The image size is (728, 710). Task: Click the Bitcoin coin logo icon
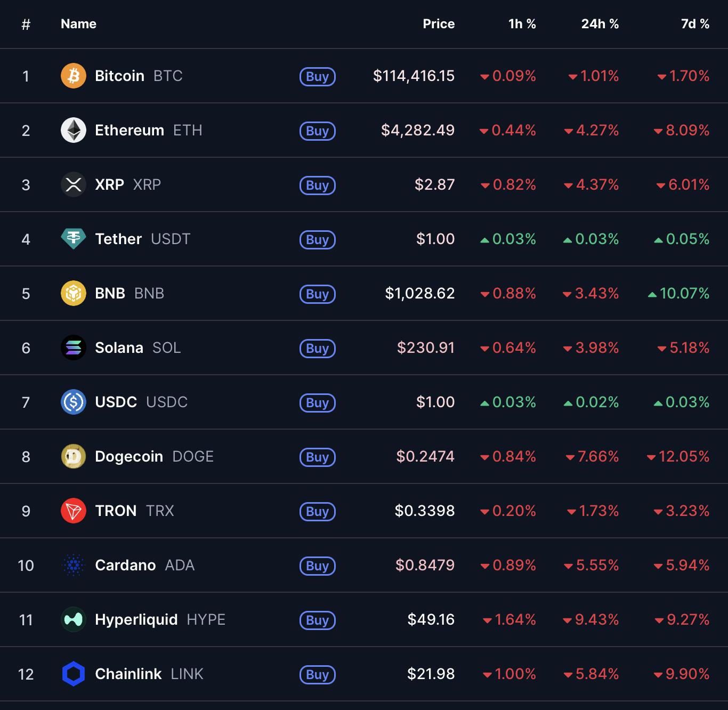[74, 76]
